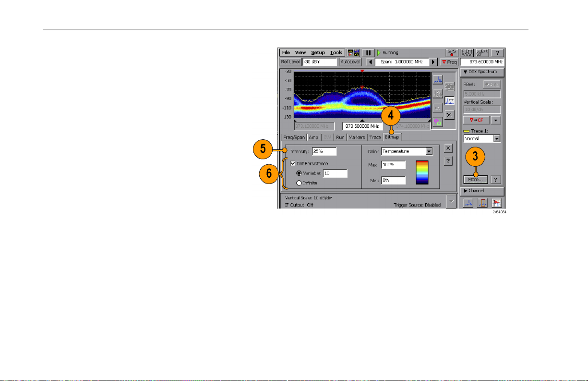Open the File menu
The height and width of the screenshot is (381, 588).
pyautogui.click(x=286, y=52)
